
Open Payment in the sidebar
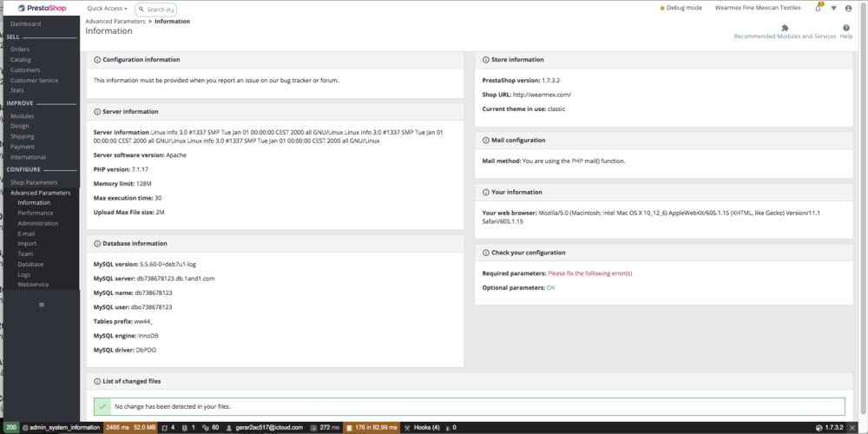[23, 147]
